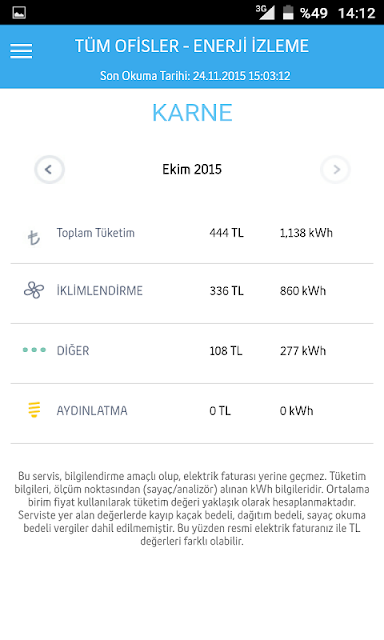The image size is (384, 640).
Task: Select the Toplam Tüketim label
Action: [95, 233]
